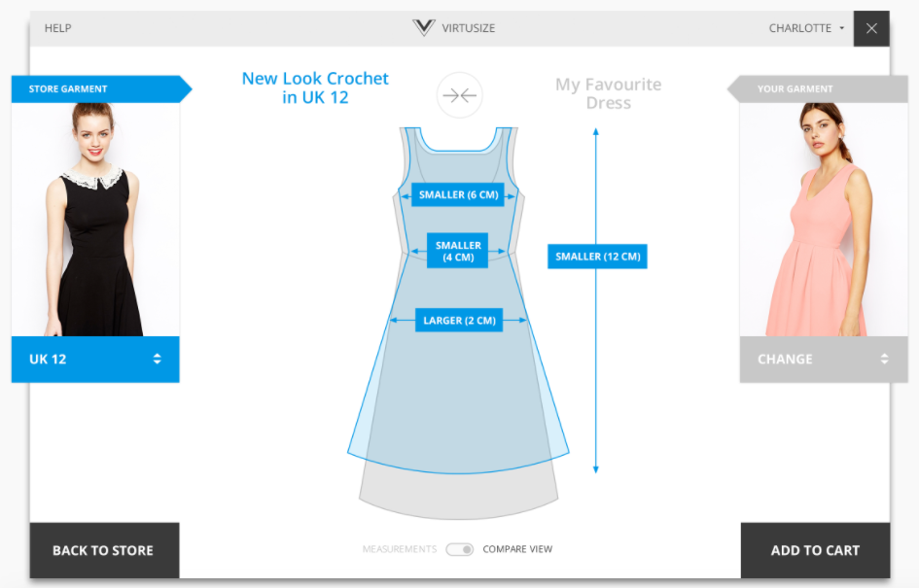Click Back to Store button
Image resolution: width=919 pixels, height=588 pixels.
[104, 550]
